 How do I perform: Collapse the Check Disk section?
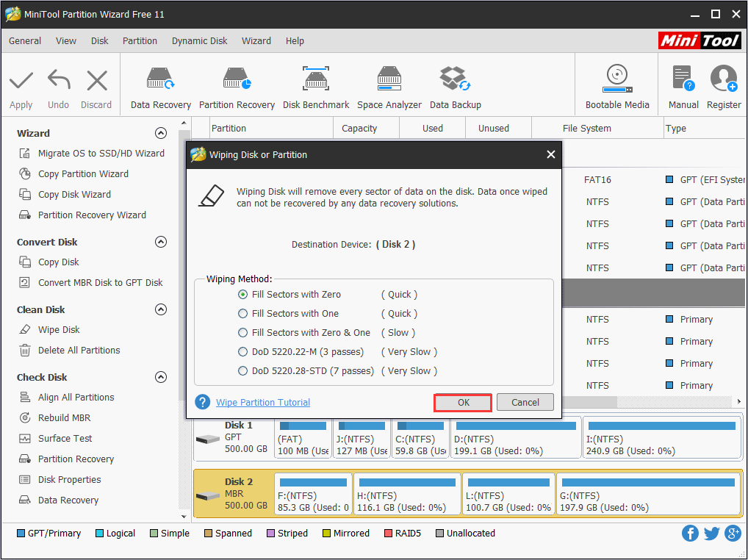(161, 377)
